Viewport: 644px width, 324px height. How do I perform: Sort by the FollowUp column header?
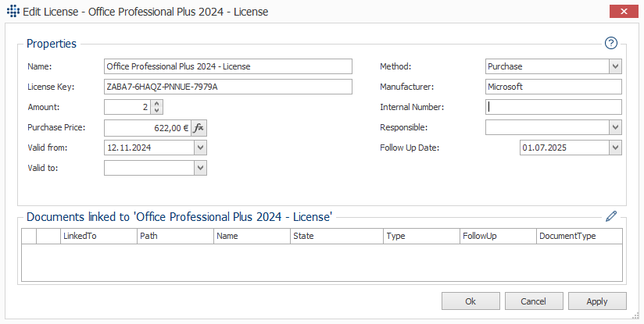(x=498, y=236)
